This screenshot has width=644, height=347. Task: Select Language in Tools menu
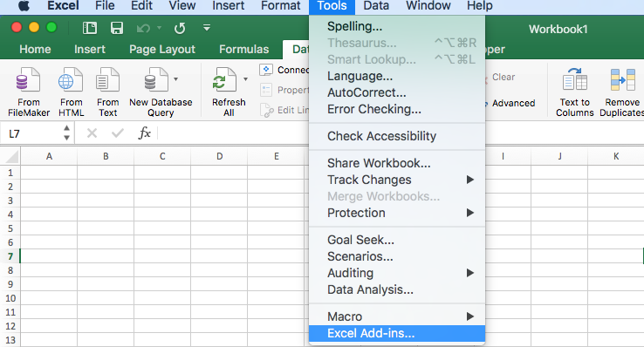click(x=397, y=77)
